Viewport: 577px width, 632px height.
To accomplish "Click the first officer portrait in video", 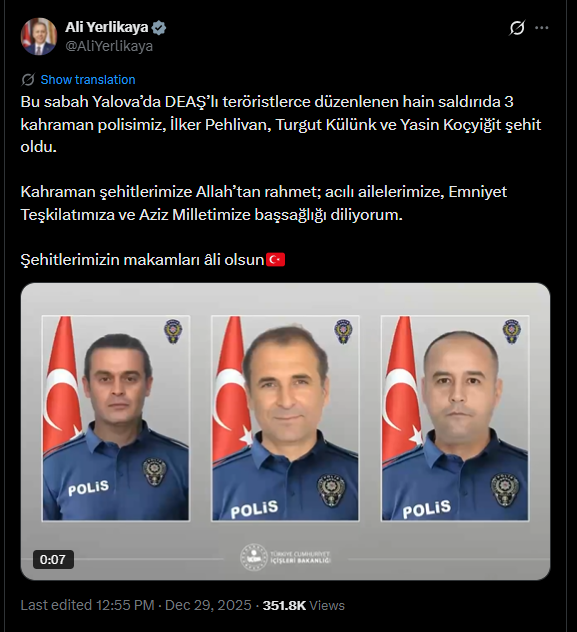I will tap(116, 418).
